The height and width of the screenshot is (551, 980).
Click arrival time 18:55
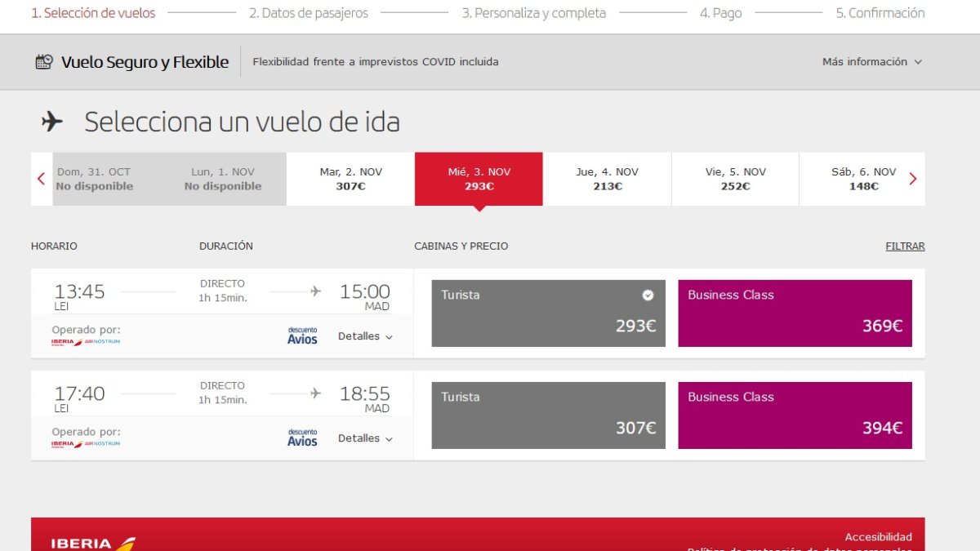click(365, 393)
